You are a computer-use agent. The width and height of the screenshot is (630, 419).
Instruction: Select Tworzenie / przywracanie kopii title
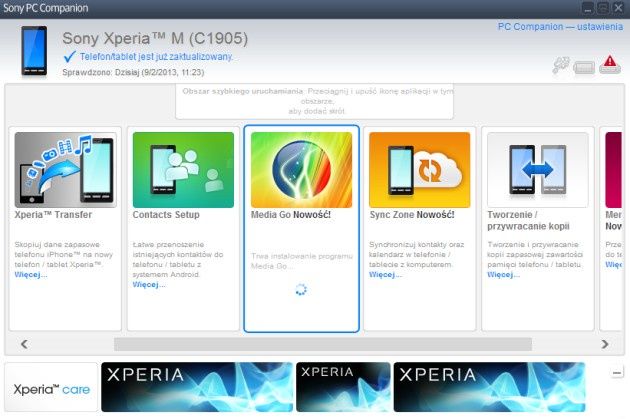coord(528,221)
